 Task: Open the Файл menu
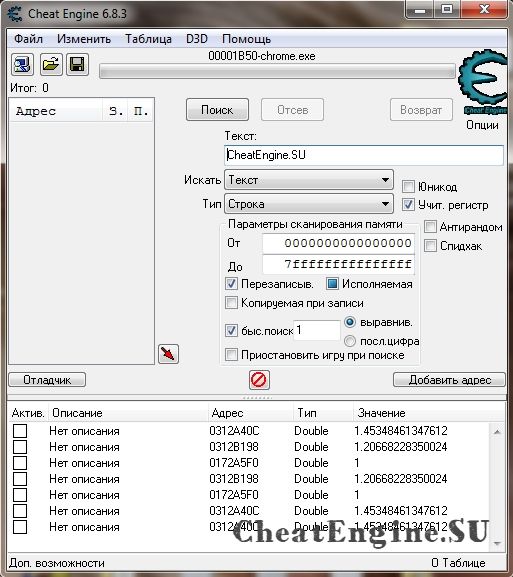tap(28, 39)
